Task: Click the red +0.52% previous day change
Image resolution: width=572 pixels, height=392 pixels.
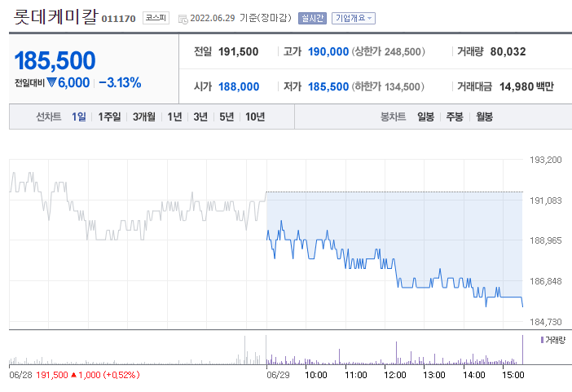Action: pyautogui.click(x=121, y=375)
